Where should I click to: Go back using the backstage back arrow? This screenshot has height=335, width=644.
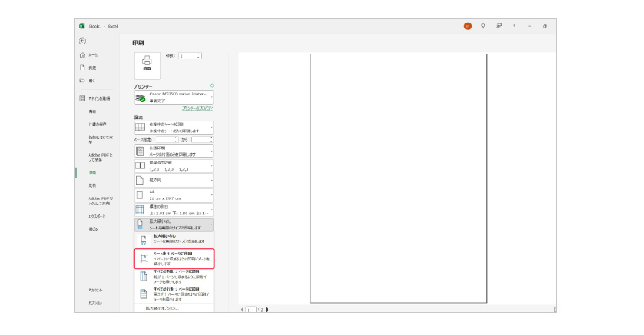(x=83, y=41)
